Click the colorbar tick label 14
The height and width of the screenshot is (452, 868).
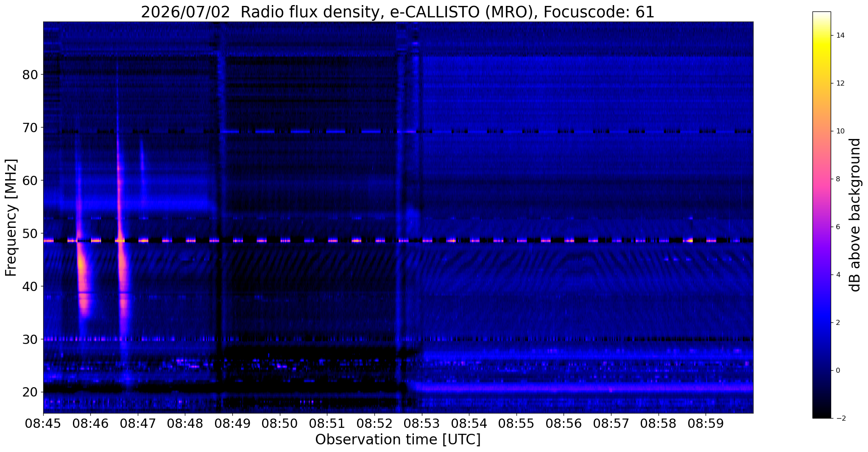(x=840, y=36)
